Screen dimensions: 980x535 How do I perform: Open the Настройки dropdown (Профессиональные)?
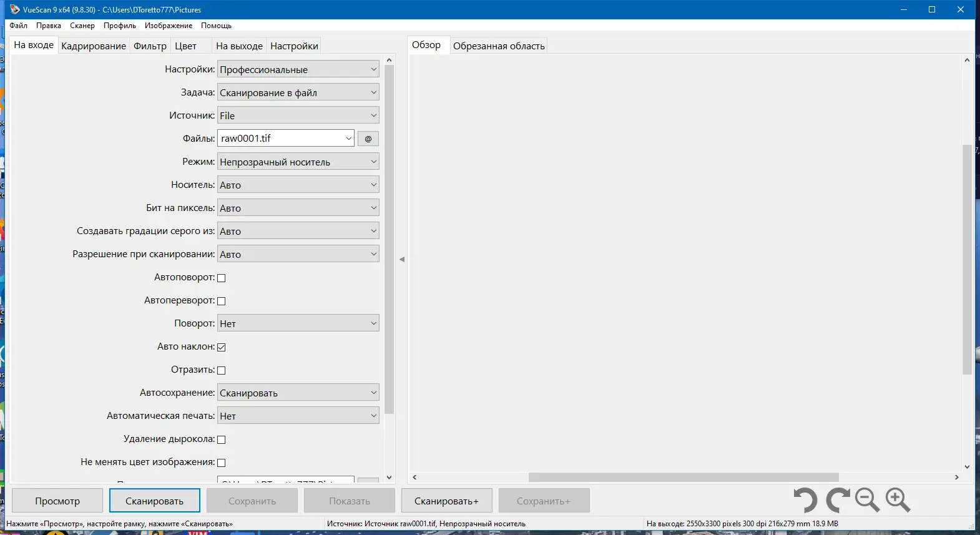coord(298,69)
